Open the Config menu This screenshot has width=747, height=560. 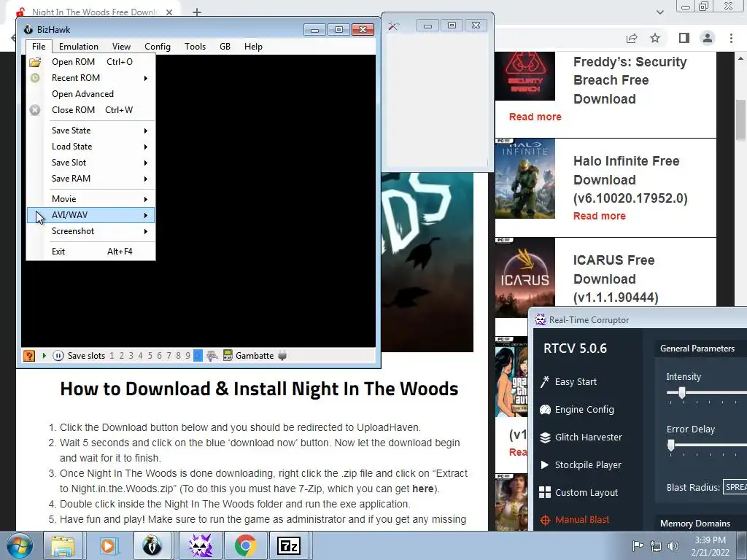pyautogui.click(x=158, y=46)
